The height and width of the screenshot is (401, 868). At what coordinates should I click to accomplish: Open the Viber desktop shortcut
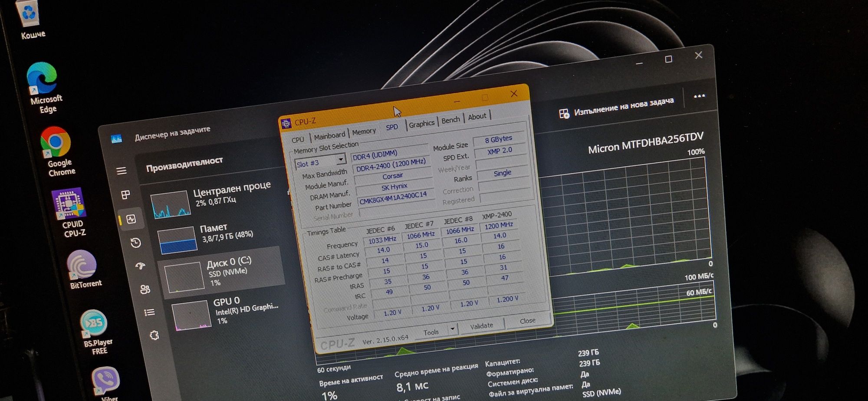105,383
